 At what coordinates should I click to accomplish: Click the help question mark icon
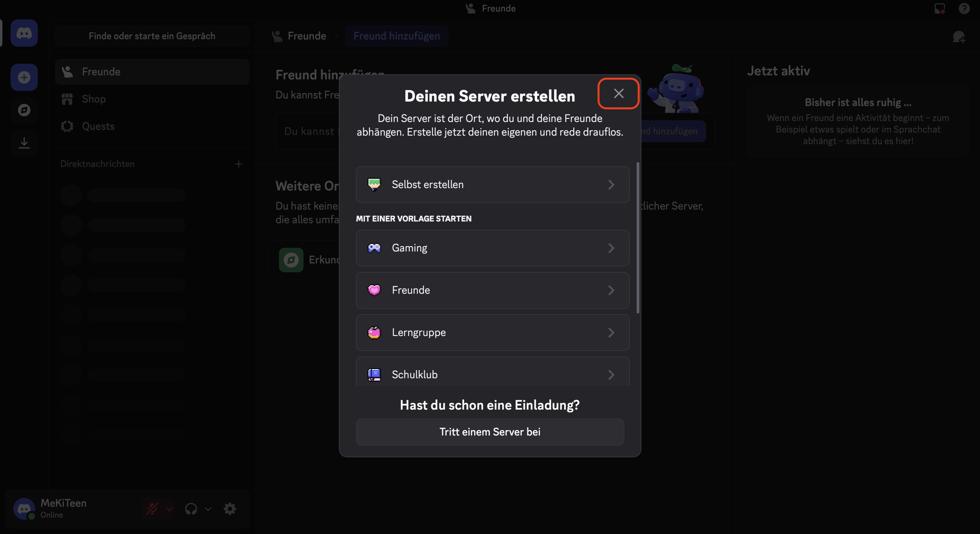point(964,9)
